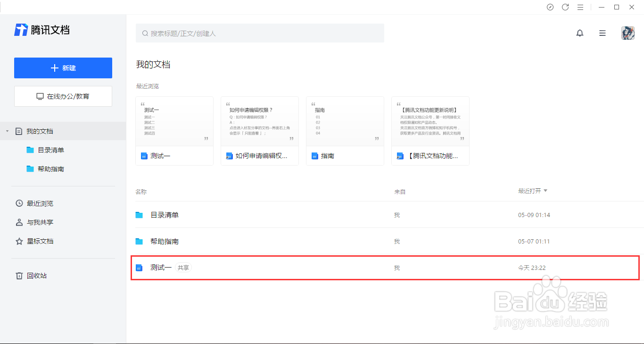Select 最近浏览 clock icon in sidebar
The width and height of the screenshot is (644, 344).
pos(18,203)
